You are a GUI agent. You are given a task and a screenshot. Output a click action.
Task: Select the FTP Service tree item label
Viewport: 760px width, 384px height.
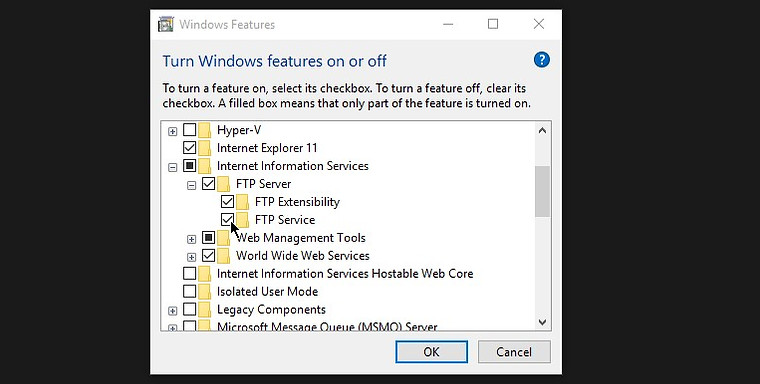point(285,220)
